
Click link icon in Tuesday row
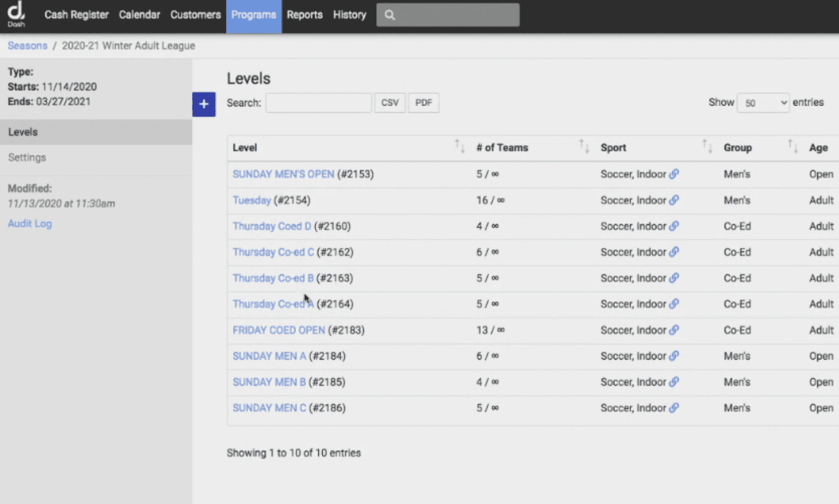[674, 200]
